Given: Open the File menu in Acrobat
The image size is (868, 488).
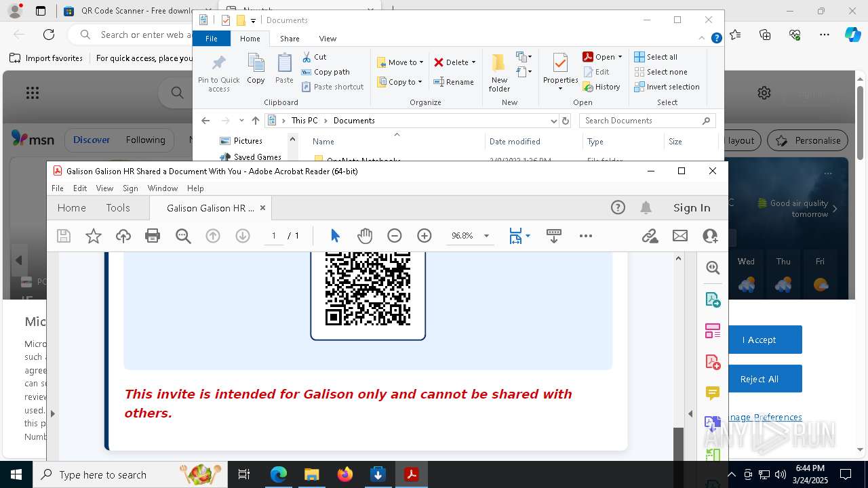Looking at the screenshot, I should point(58,188).
